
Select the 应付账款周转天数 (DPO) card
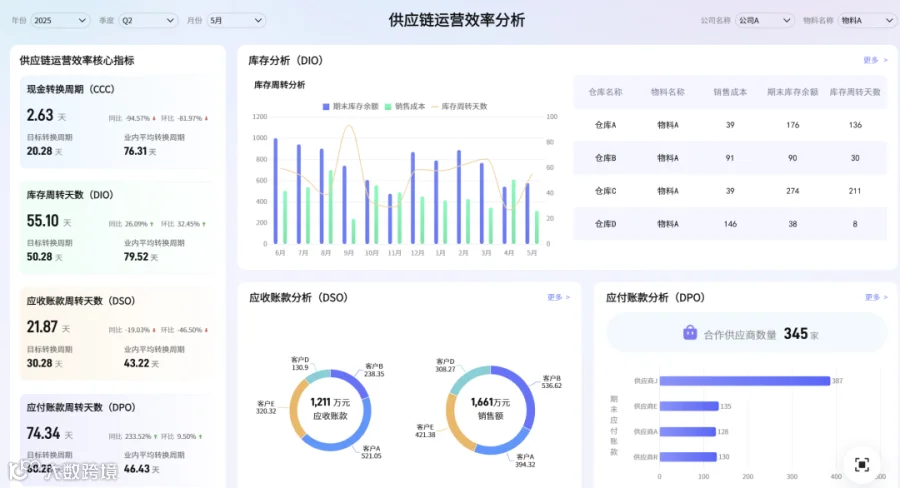118,439
